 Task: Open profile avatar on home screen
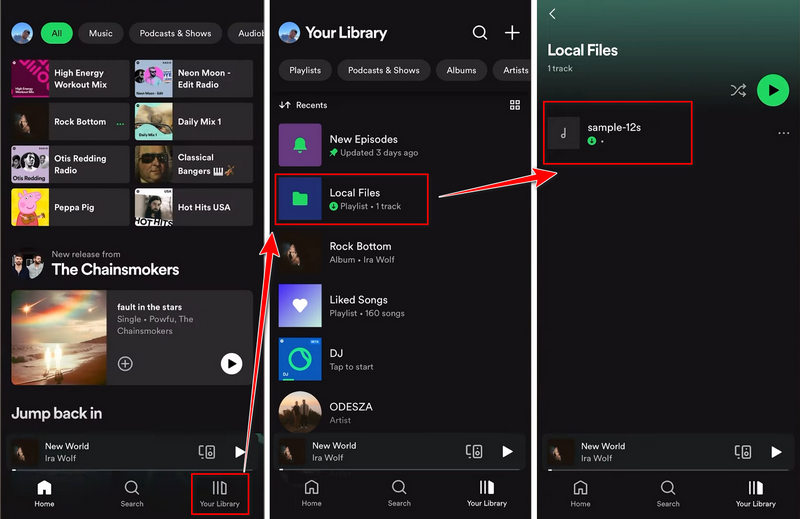point(22,33)
